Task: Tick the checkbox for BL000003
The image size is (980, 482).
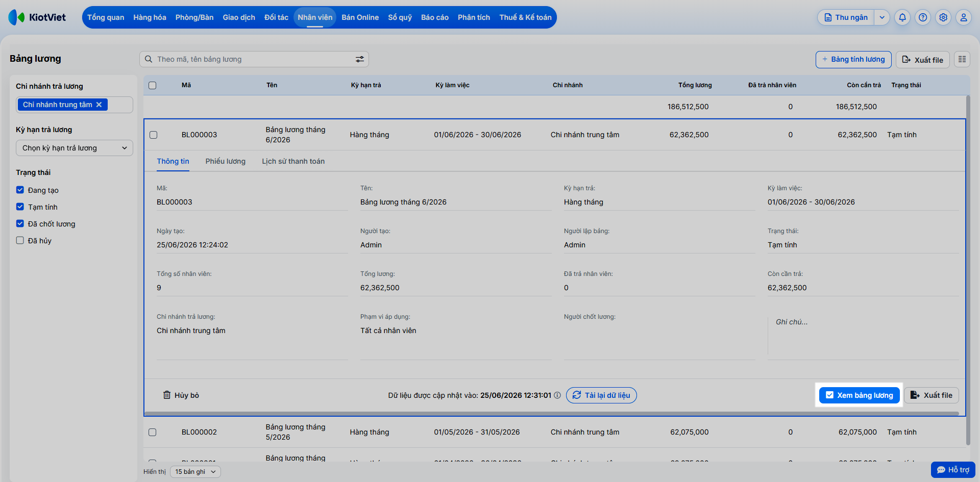Action: pyautogui.click(x=153, y=135)
